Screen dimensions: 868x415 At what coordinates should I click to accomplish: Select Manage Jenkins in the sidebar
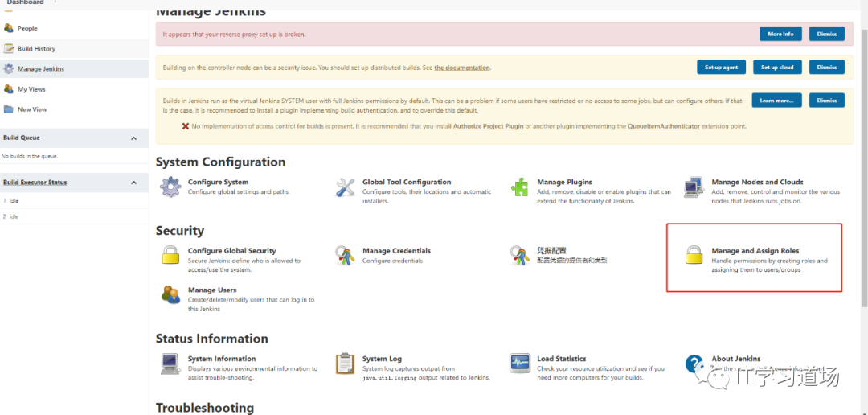(x=41, y=69)
